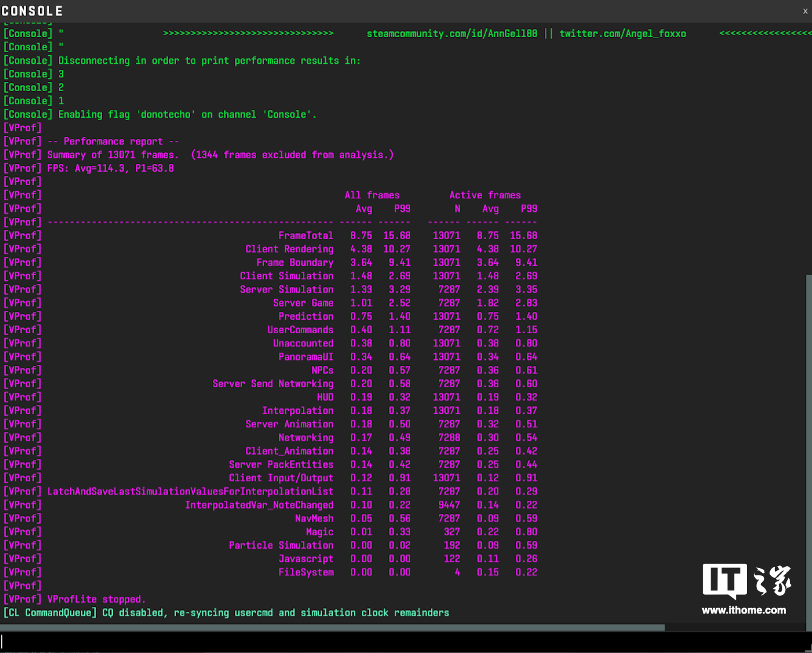Open the twitter.com/Angel_foxxo link
Screen dimensions: 812x653
click(622, 34)
